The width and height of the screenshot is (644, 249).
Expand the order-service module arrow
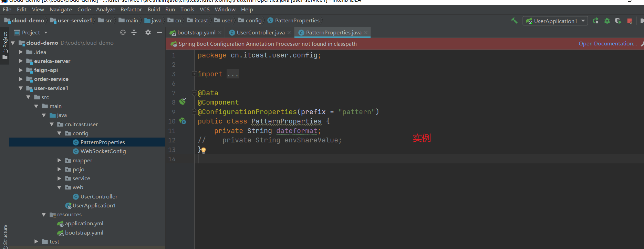point(21,79)
